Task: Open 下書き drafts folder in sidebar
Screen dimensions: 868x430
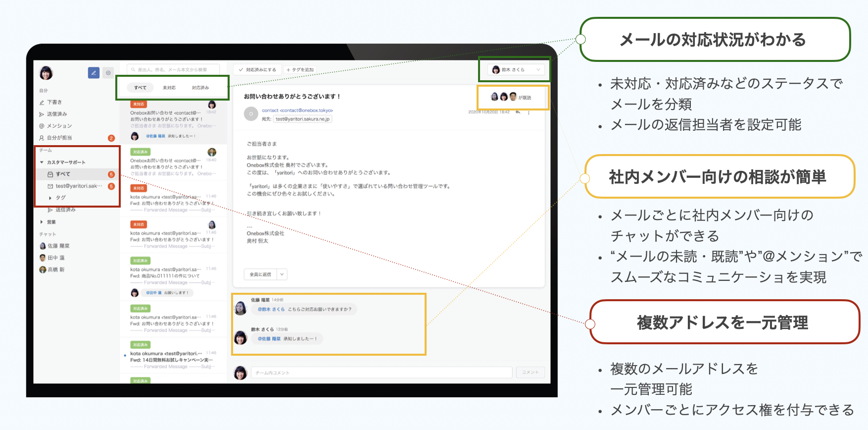Action: pos(54,102)
